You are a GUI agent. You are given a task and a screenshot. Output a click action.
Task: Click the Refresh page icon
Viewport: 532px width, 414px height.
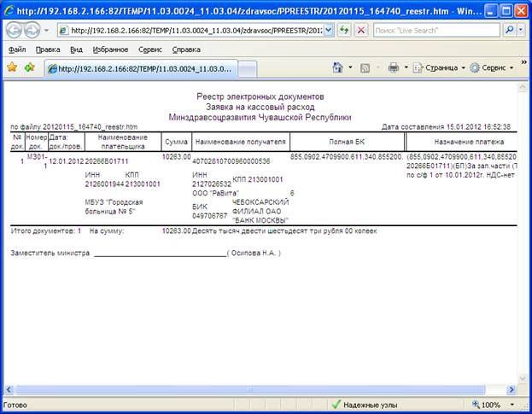[344, 29]
